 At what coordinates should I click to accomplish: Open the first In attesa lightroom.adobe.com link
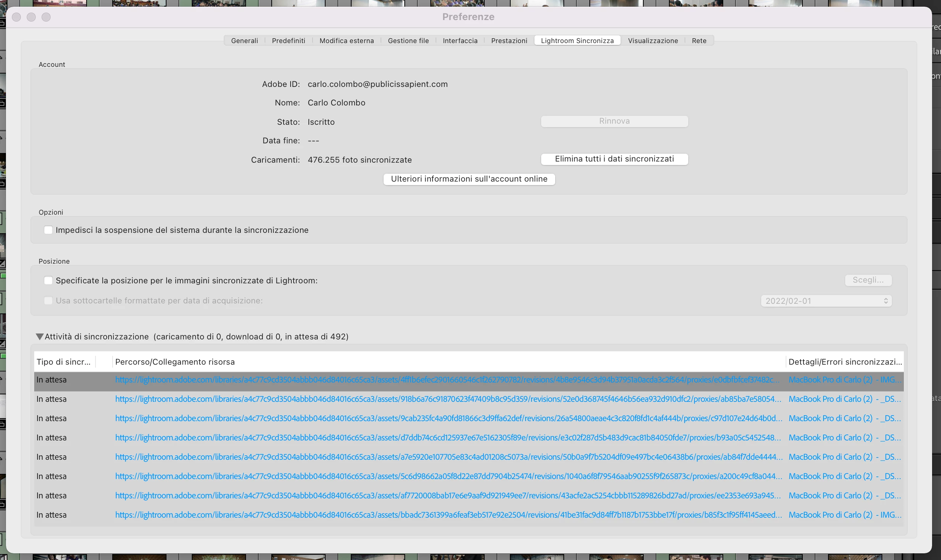pos(447,380)
